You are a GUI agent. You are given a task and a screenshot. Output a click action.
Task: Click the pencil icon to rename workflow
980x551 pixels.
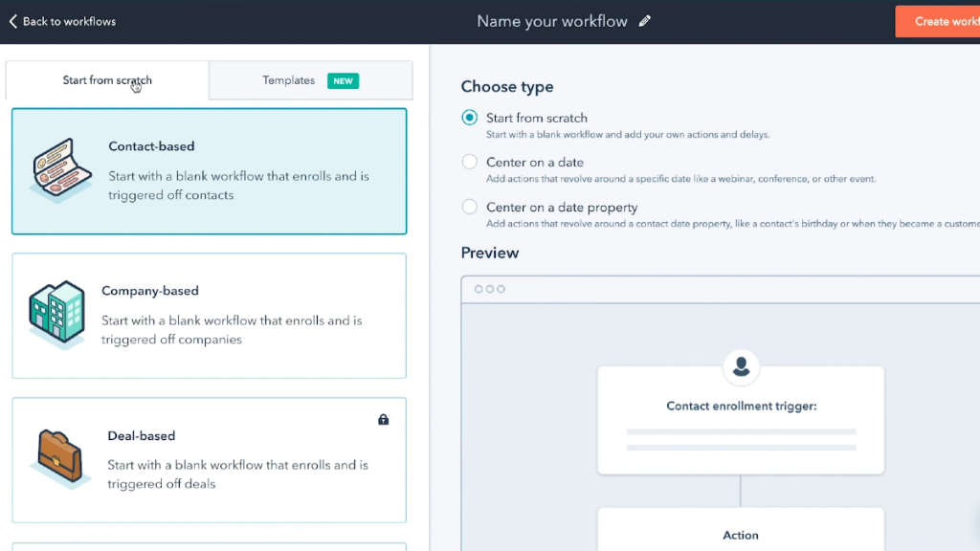pos(644,21)
